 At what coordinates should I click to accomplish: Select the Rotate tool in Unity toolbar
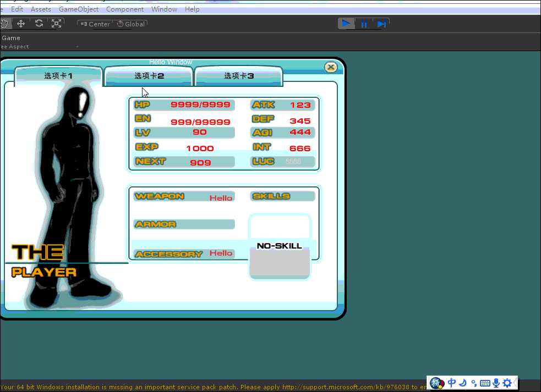39,24
